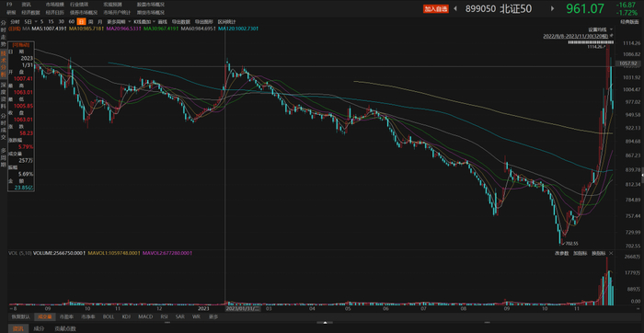Open 经济数据 menu item
The image size is (644, 333).
point(30,12)
